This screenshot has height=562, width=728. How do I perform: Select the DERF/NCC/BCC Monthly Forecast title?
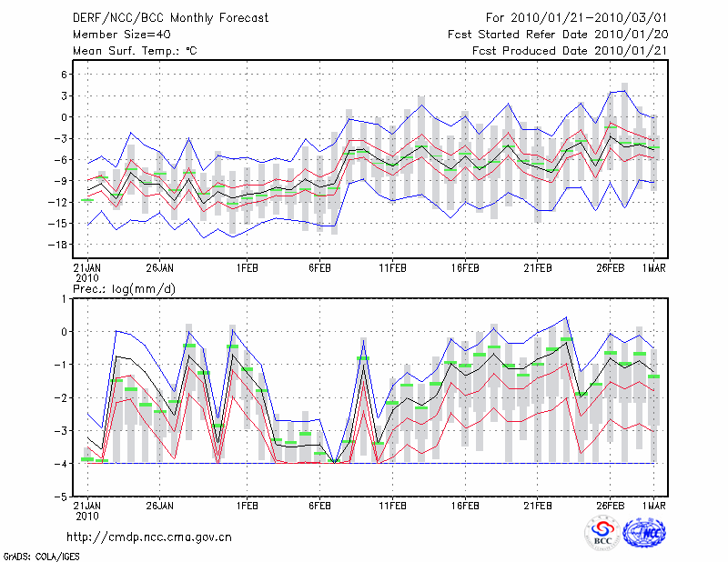click(170, 17)
